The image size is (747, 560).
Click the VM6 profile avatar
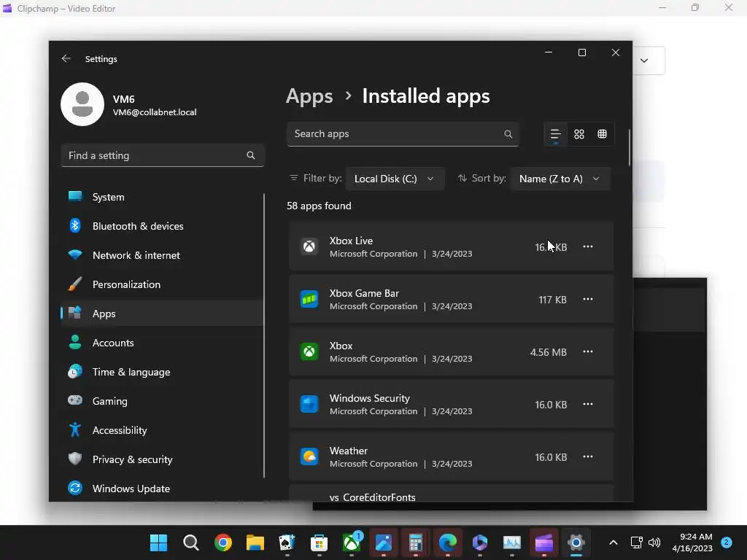tap(82, 104)
